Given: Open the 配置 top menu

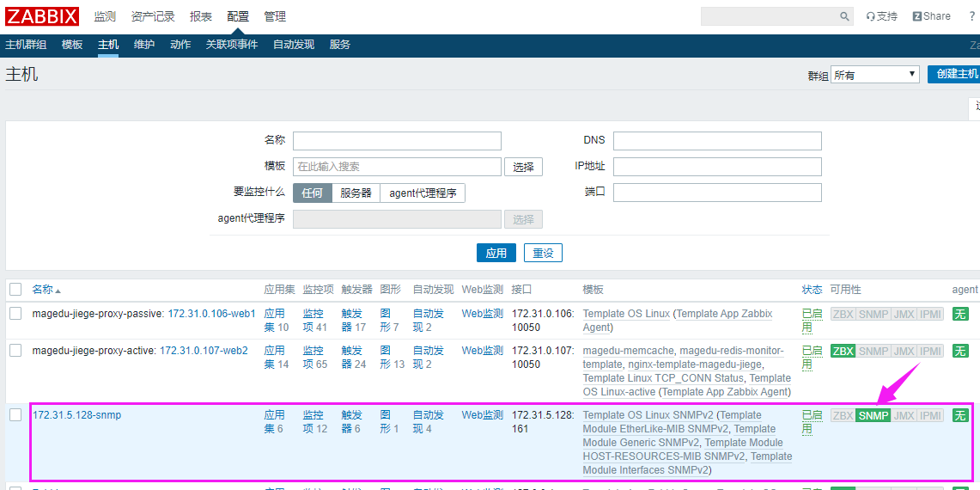Looking at the screenshot, I should pyautogui.click(x=238, y=16).
